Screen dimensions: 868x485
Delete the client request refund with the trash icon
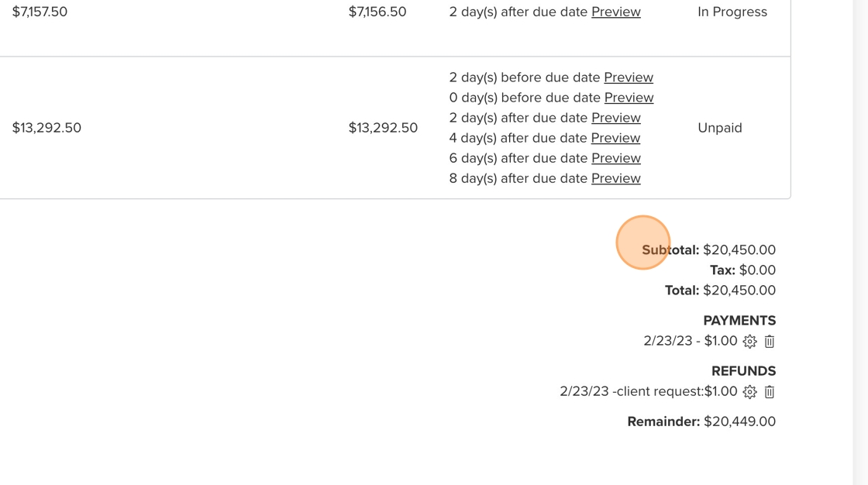[x=770, y=392]
